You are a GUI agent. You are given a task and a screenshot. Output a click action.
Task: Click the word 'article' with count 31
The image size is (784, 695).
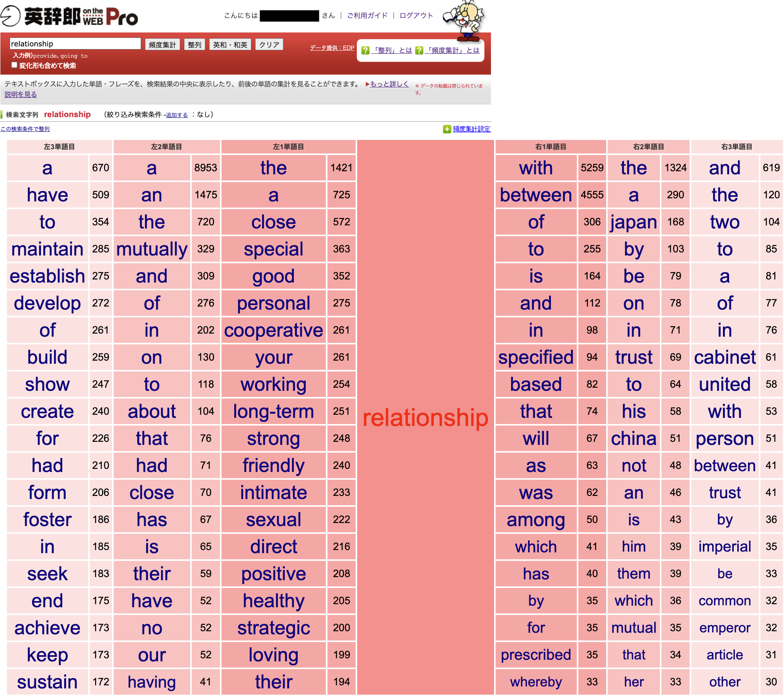pyautogui.click(x=725, y=655)
